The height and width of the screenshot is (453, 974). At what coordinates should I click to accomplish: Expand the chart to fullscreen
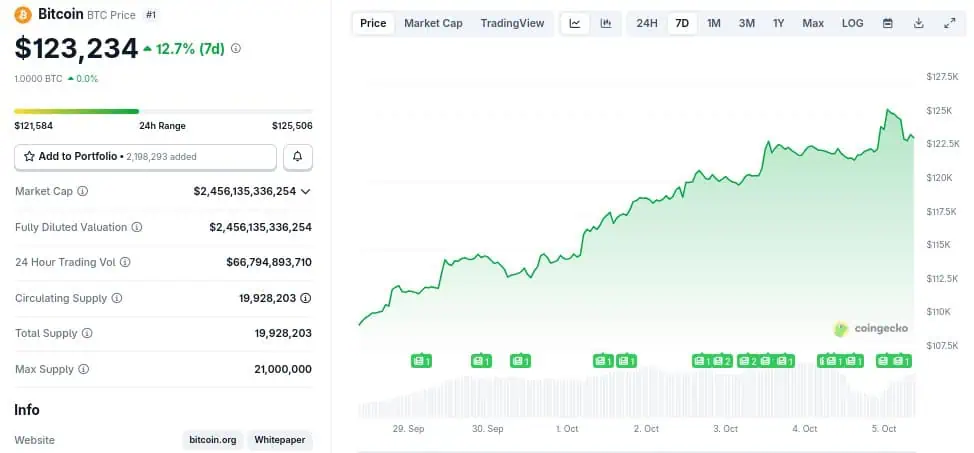pos(950,23)
